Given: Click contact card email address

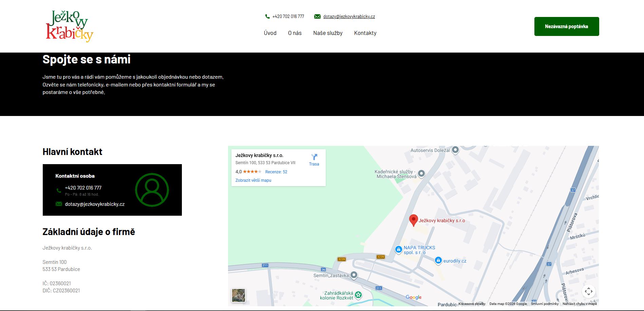Looking at the screenshot, I should tap(95, 204).
